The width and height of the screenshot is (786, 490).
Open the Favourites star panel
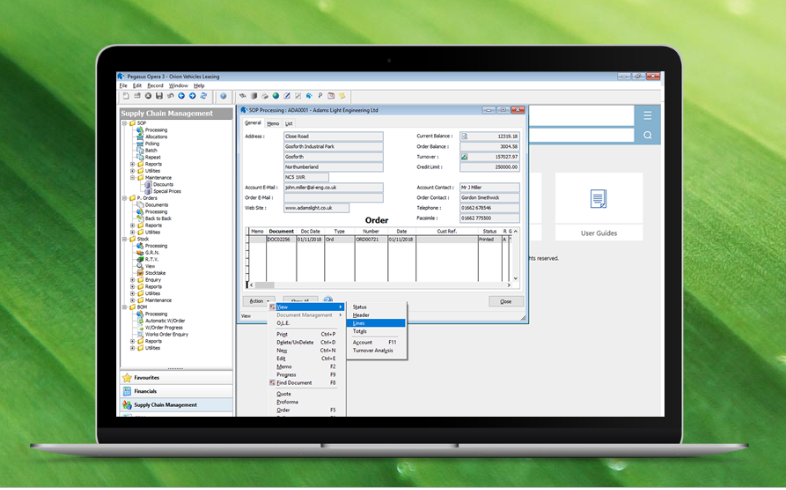tap(146, 378)
